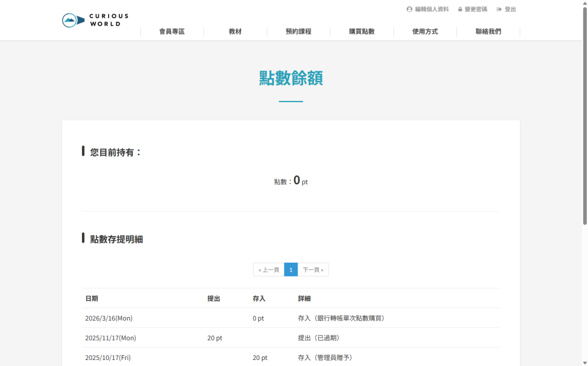This screenshot has width=588, height=366.
Task: Click the 20 pt deposit on 2025/10/17
Action: 260,357
